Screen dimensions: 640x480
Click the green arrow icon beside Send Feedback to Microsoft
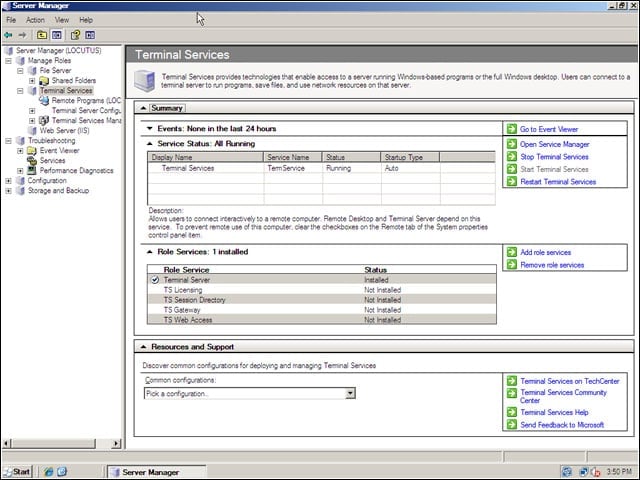pos(511,424)
